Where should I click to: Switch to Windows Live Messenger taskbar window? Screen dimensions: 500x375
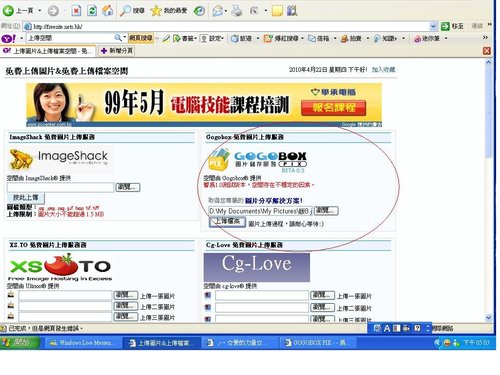pyautogui.click(x=82, y=343)
